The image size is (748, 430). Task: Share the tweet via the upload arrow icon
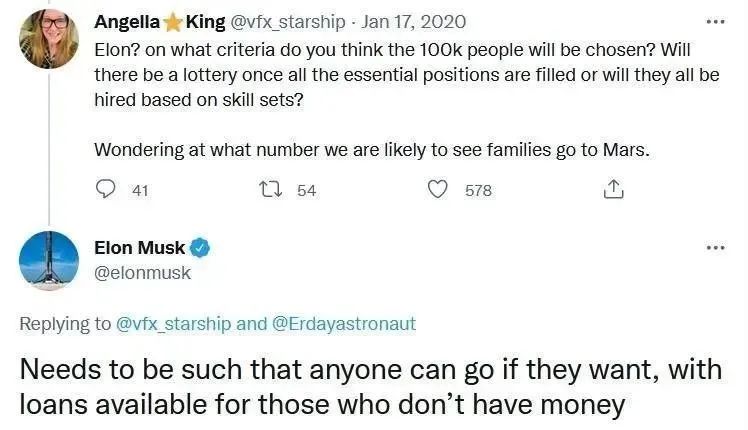tap(614, 189)
